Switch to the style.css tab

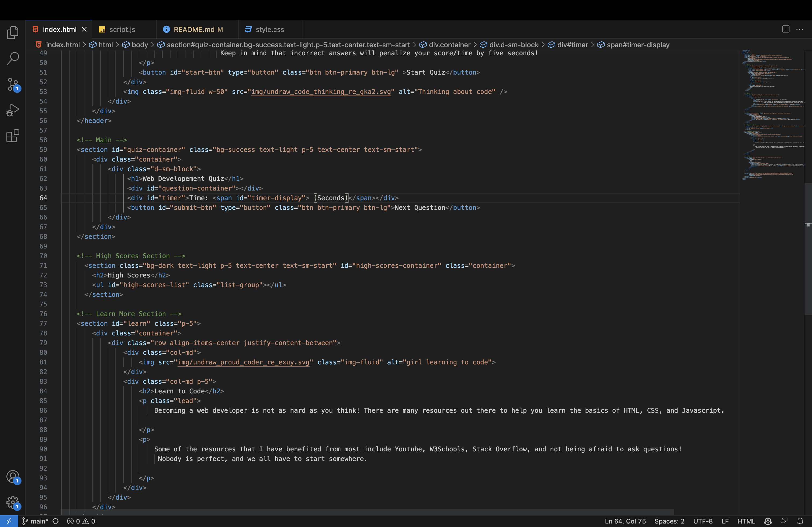[x=270, y=29]
